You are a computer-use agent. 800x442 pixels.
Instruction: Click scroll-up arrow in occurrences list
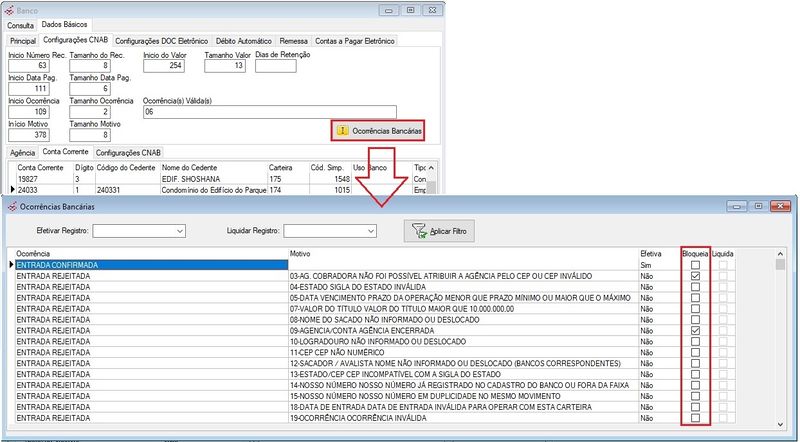coord(780,253)
